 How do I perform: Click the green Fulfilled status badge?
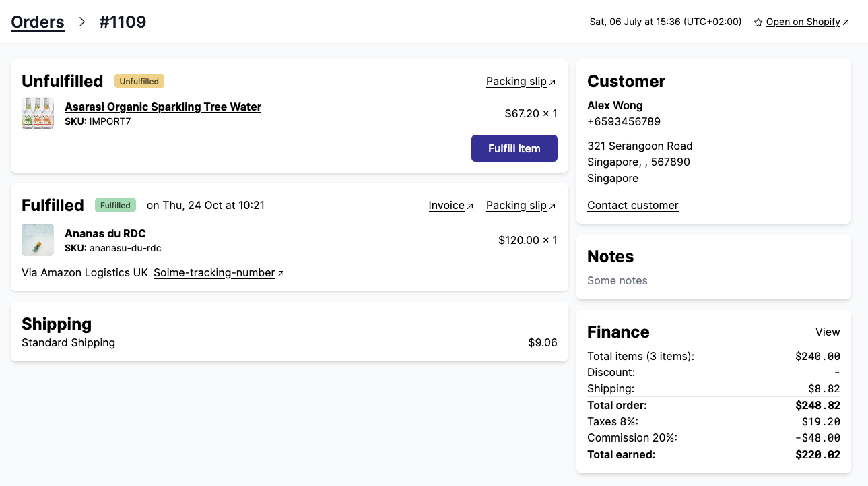(x=116, y=206)
